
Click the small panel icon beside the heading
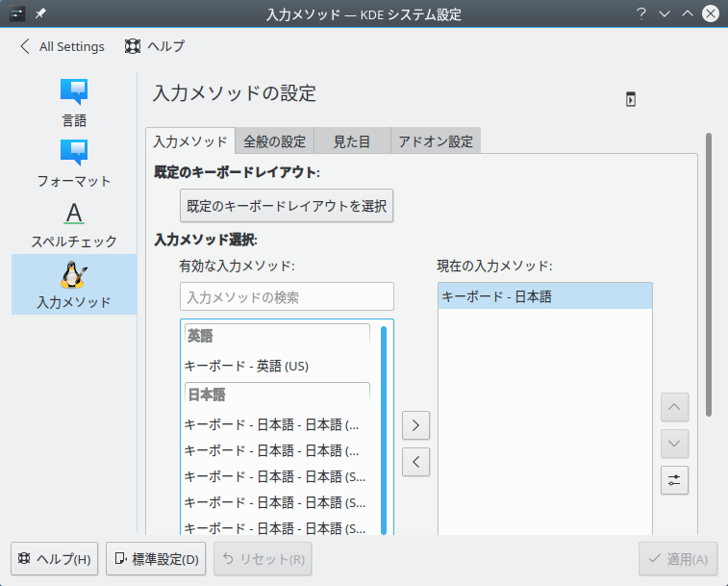click(631, 99)
